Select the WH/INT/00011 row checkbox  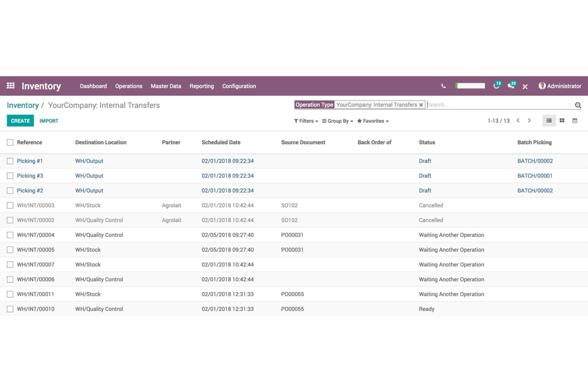point(10,294)
